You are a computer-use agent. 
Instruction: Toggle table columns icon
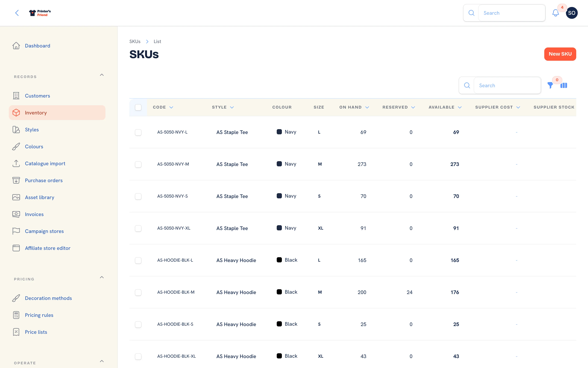click(564, 85)
